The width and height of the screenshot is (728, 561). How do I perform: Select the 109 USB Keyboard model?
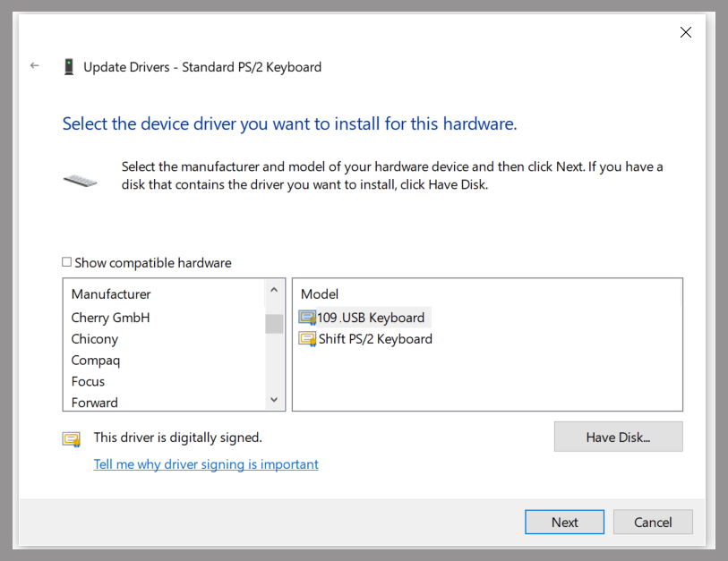(371, 317)
